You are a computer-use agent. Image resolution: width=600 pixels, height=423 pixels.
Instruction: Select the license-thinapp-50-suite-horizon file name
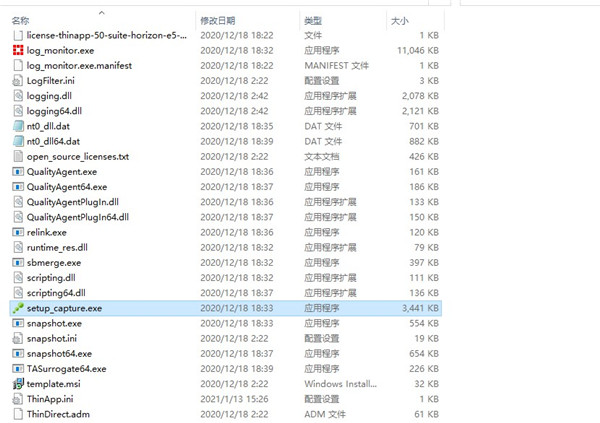(107, 35)
